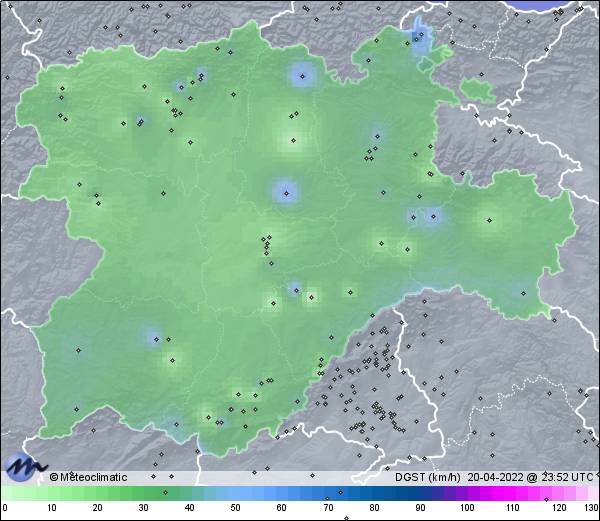The width and height of the screenshot is (600, 521).
Task: Click the 30 label on the scale
Action: 143,508
